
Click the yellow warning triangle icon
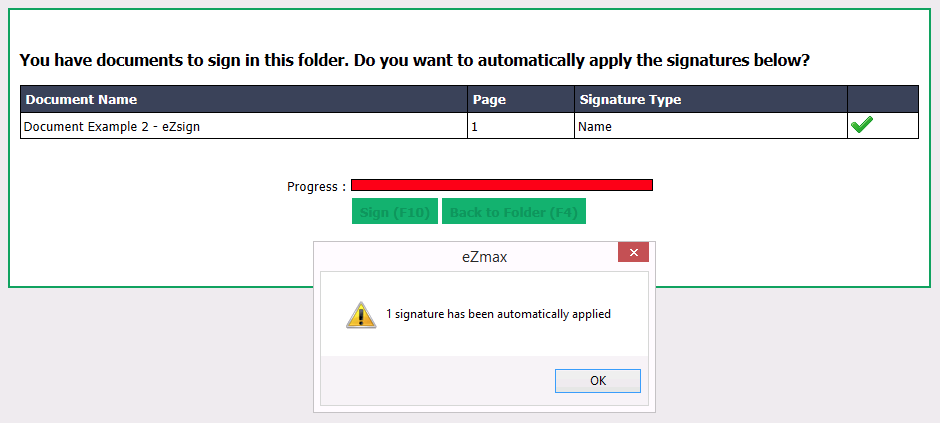pos(361,315)
